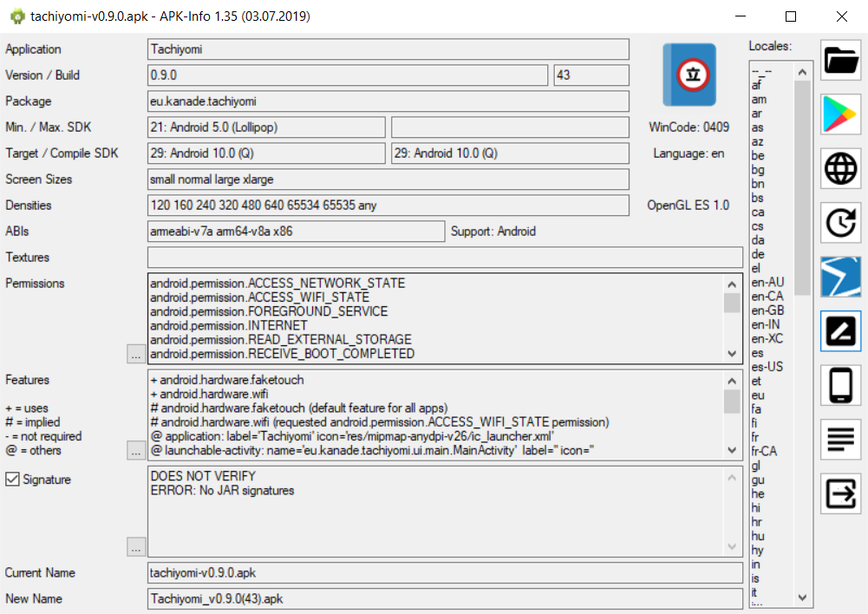Select locale af in Locales list
This screenshot has width=868, height=614.
(x=756, y=85)
